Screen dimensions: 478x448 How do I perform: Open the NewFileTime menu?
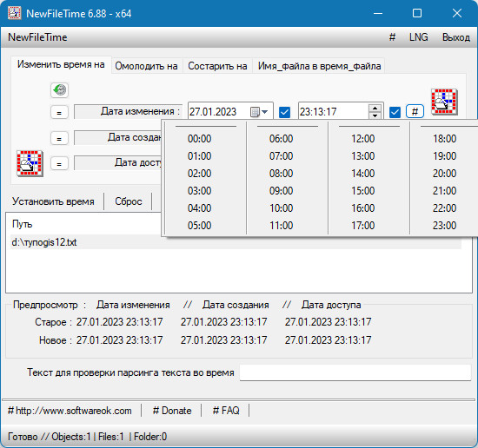pos(37,37)
